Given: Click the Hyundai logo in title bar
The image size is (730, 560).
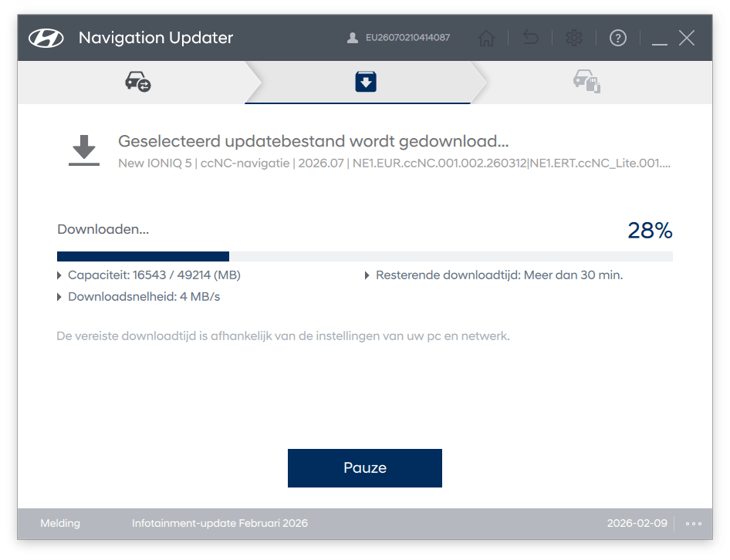Looking at the screenshot, I should [x=46, y=38].
